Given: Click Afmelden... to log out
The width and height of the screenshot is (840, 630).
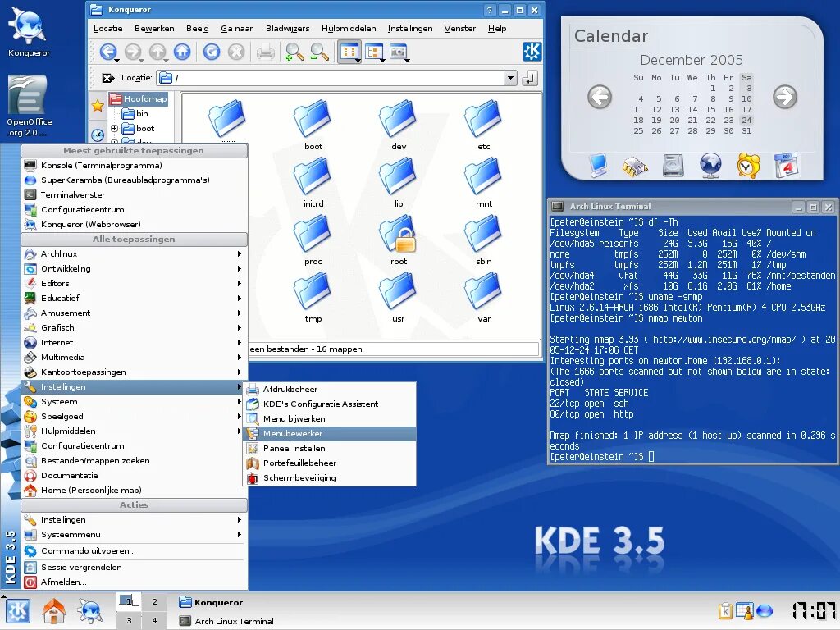Looking at the screenshot, I should [134, 582].
